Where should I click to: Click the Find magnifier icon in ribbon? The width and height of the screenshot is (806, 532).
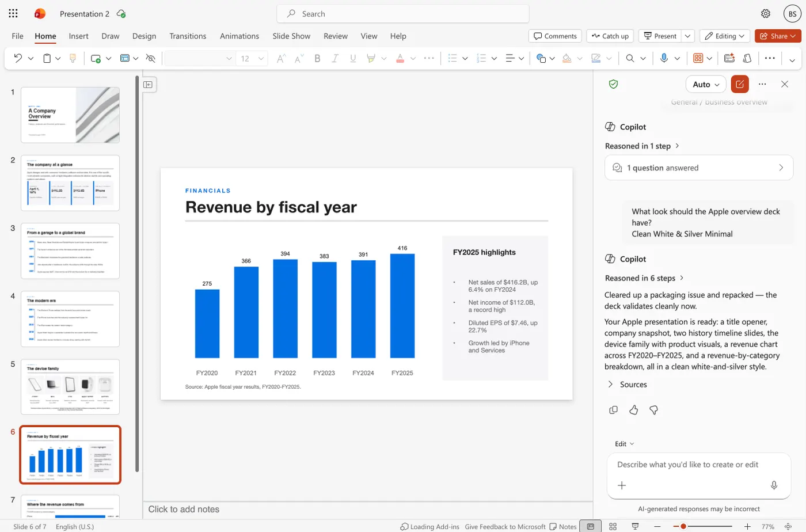click(x=630, y=58)
